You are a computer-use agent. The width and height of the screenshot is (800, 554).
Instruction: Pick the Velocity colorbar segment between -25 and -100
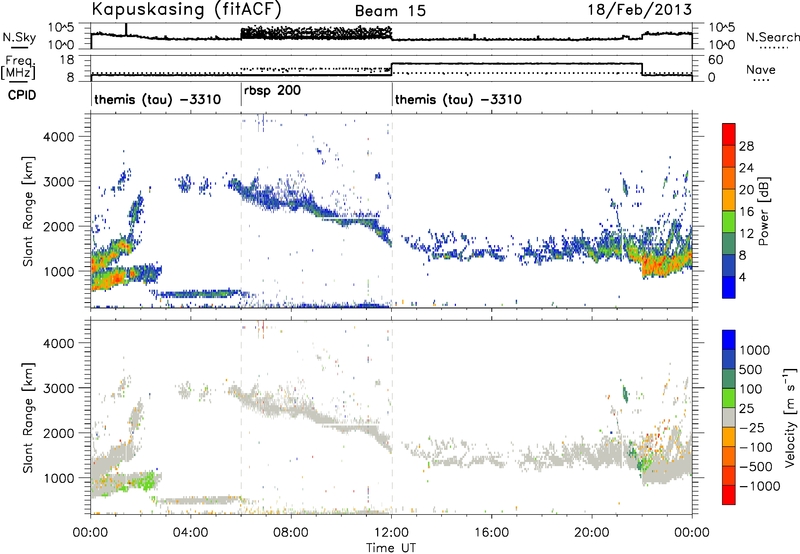729,437
